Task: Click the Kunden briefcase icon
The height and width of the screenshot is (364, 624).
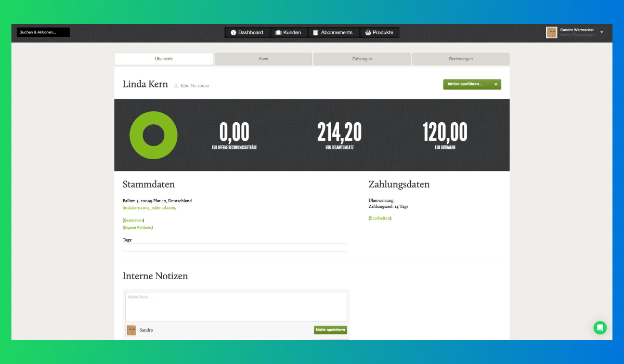Action: point(278,32)
